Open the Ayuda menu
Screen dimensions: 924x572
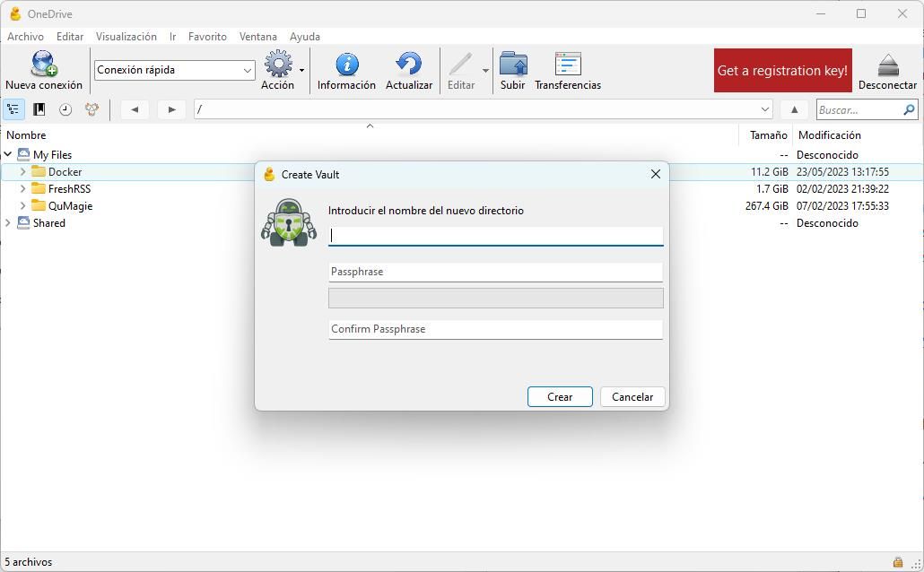(x=305, y=37)
